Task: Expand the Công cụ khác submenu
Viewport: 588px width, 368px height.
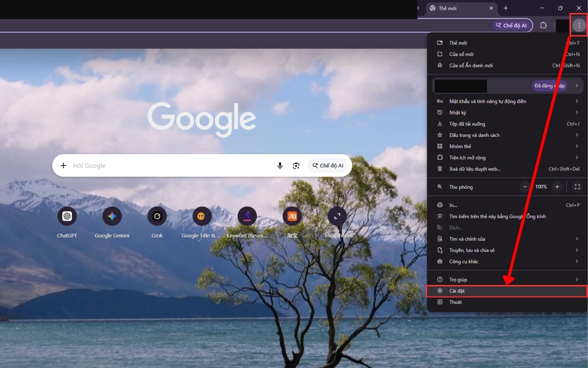Action: [507, 261]
